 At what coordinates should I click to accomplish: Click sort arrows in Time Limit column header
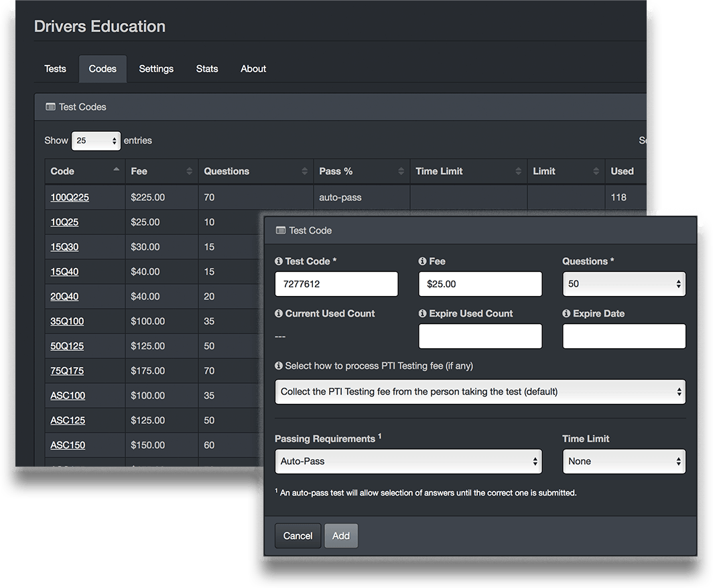click(519, 171)
